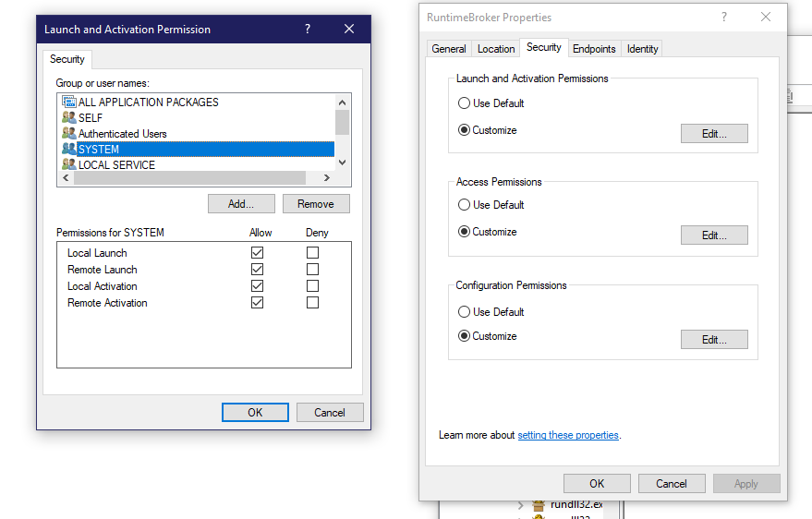Close the RuntimeBroker Properties window
Viewport: 812px width, 519px height.
click(766, 17)
